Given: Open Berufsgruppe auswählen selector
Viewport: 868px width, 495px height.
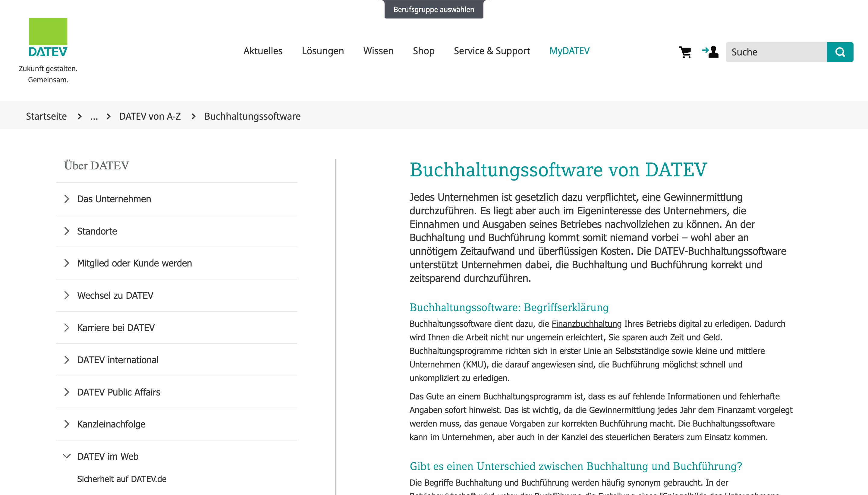Looking at the screenshot, I should 434,10.
